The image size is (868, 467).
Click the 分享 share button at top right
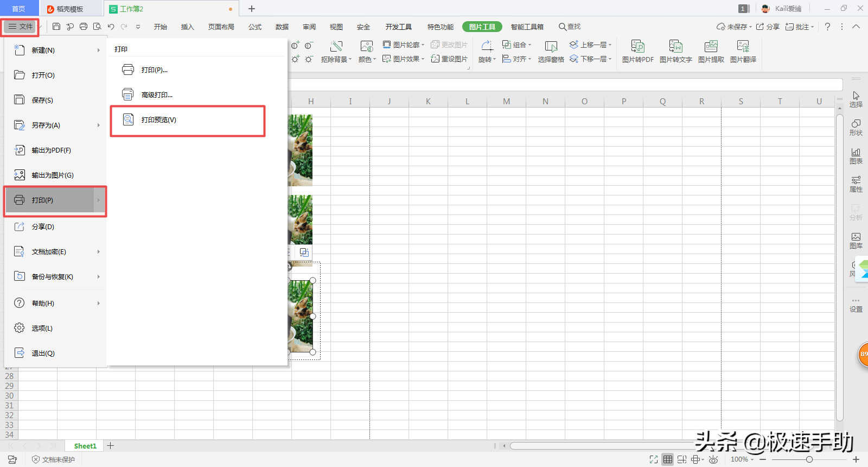(768, 27)
